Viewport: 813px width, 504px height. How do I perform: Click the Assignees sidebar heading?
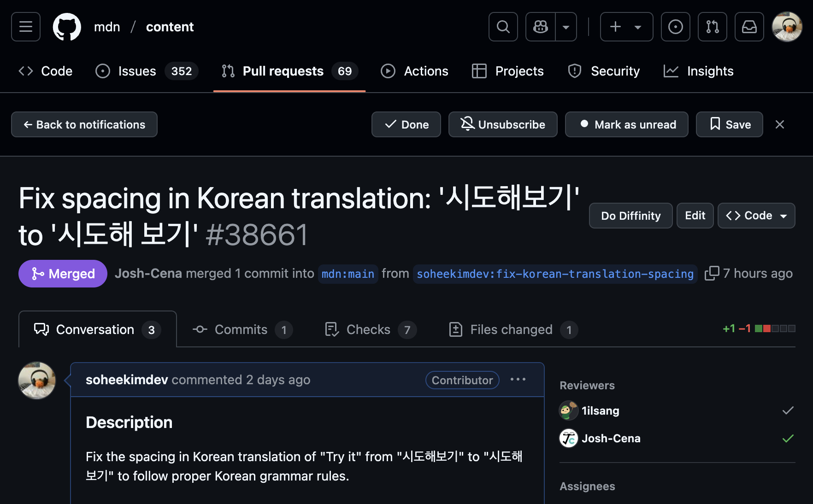pyautogui.click(x=587, y=486)
